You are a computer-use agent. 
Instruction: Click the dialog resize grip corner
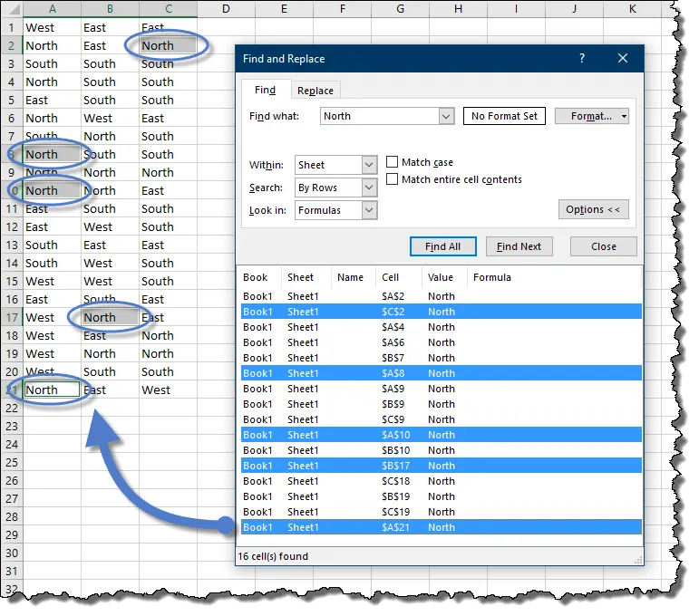click(x=638, y=561)
